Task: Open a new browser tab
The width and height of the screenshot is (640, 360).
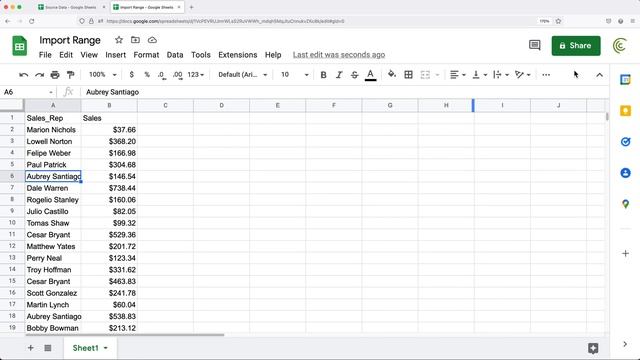Action: click(191, 7)
